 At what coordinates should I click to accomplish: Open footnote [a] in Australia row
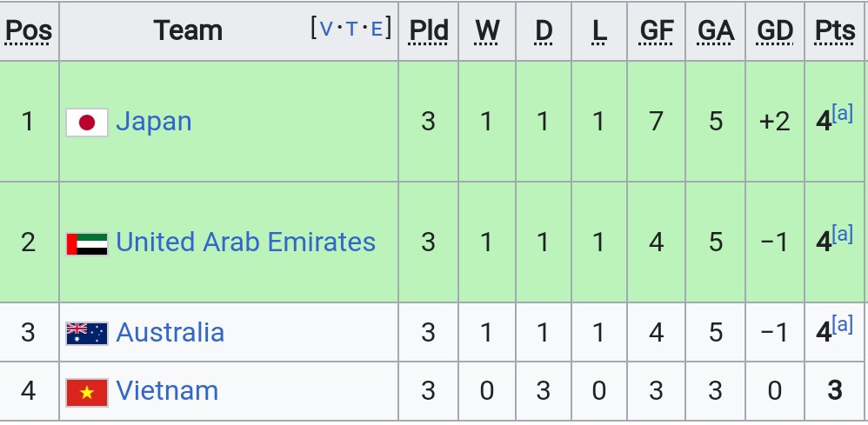(x=843, y=325)
